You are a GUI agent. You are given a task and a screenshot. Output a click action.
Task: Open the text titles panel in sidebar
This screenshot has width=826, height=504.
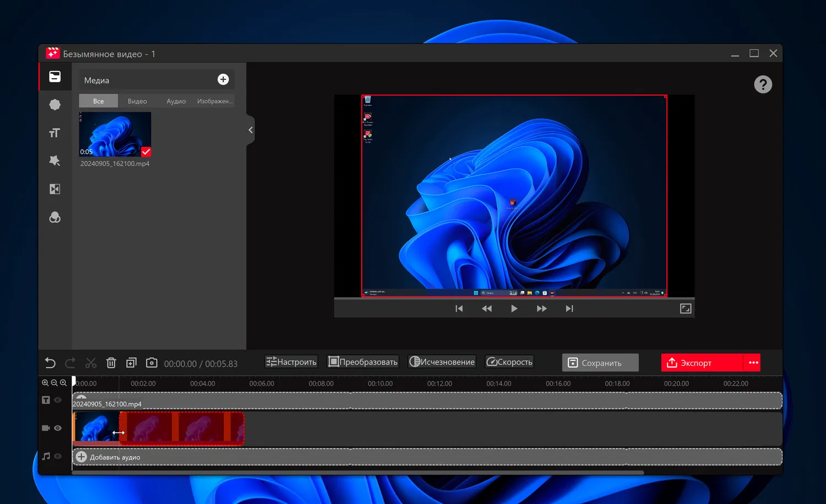[x=55, y=133]
